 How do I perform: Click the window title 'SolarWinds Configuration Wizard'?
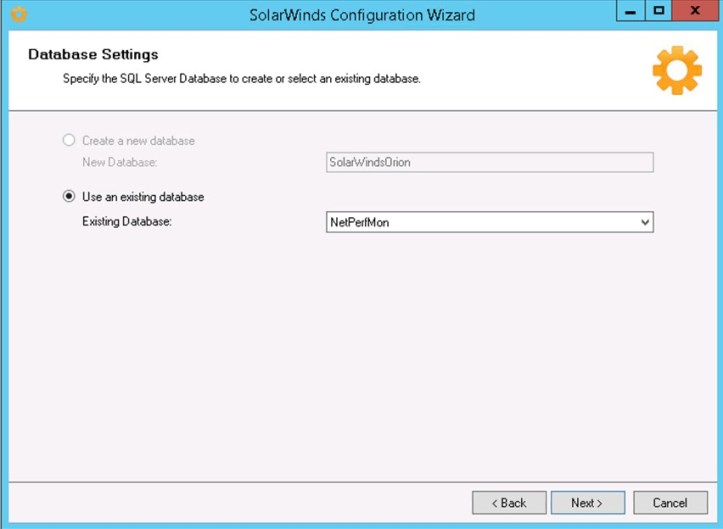tap(361, 15)
